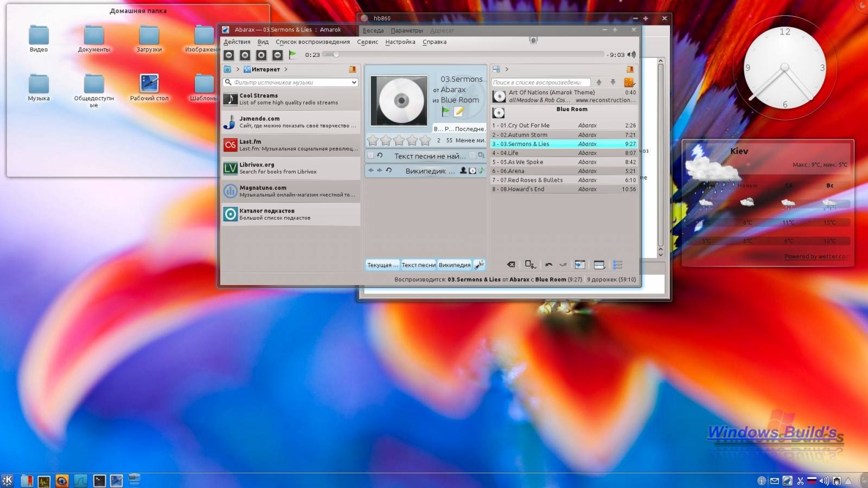Switch to Текущая applet tab

point(382,265)
